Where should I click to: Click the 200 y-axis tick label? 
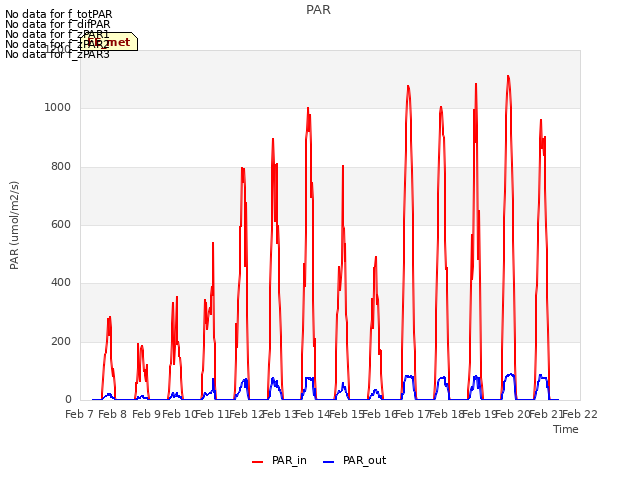pos(61,342)
